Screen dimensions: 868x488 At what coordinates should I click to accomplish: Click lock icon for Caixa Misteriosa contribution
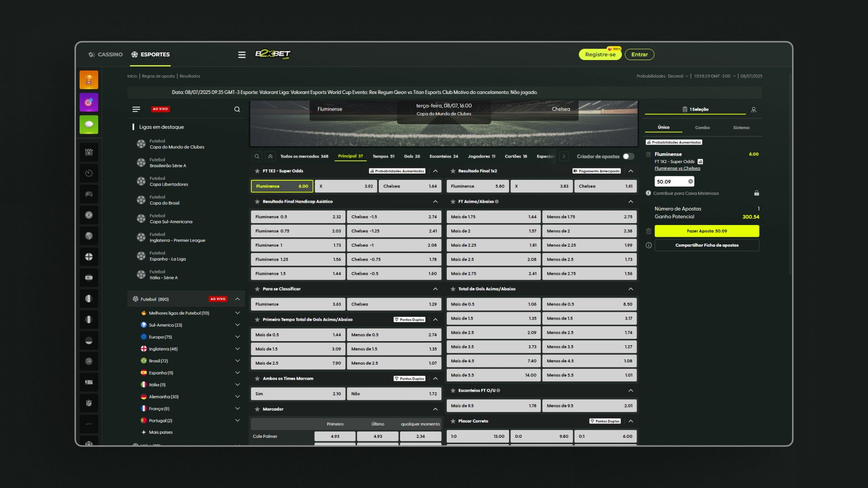756,193
